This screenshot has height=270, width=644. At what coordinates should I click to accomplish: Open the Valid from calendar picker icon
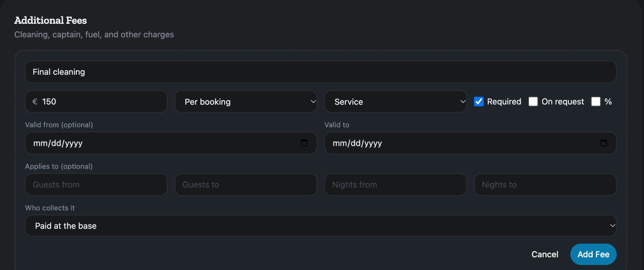point(304,143)
